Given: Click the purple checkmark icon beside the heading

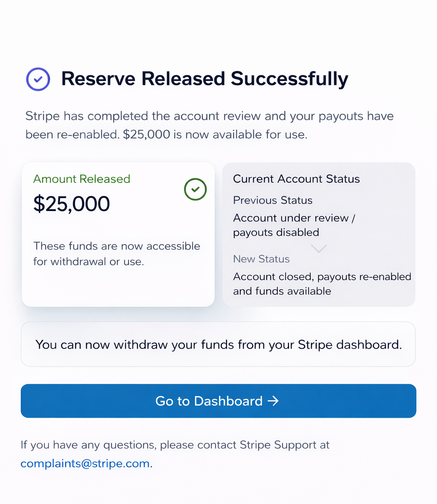Looking at the screenshot, I should click(38, 79).
